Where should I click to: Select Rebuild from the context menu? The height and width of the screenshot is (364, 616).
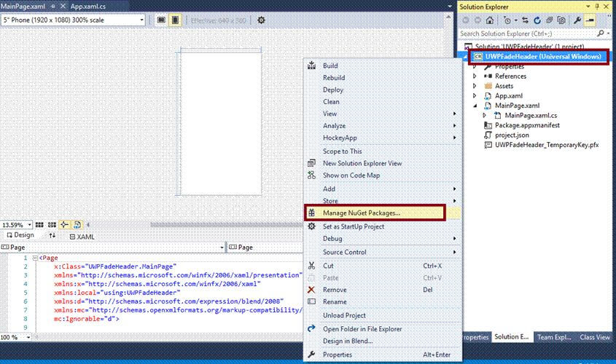tap(383, 78)
